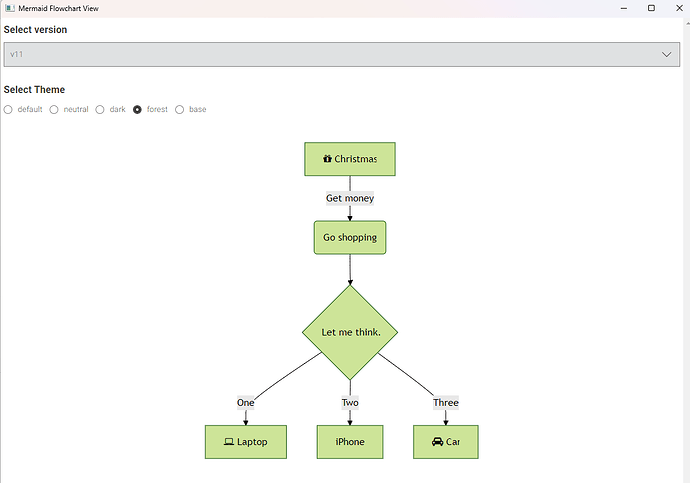Image resolution: width=690 pixels, height=483 pixels.
Task: Choose the dark theme radio button
Action: (x=100, y=110)
